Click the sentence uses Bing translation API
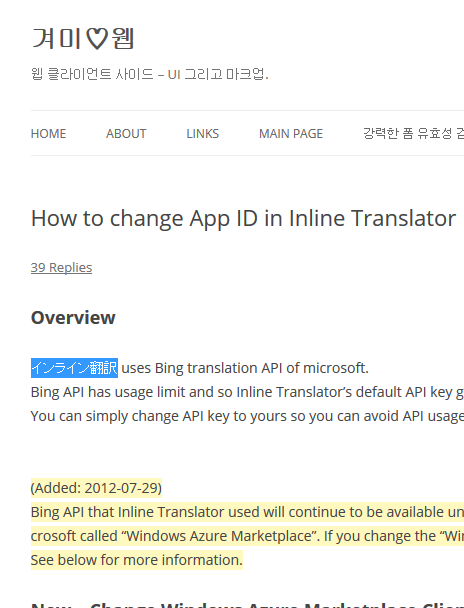This screenshot has height=608, width=464. pos(245,368)
